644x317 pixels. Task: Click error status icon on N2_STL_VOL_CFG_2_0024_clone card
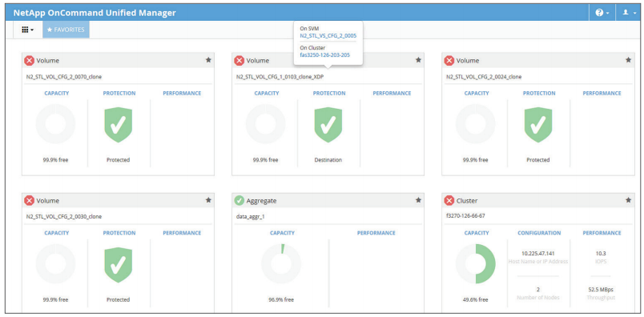click(449, 61)
